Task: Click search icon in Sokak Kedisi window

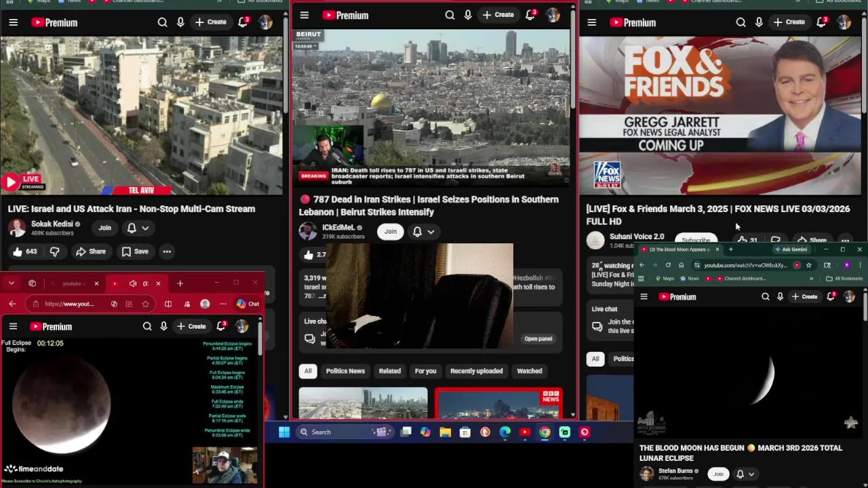Action: 163,22
